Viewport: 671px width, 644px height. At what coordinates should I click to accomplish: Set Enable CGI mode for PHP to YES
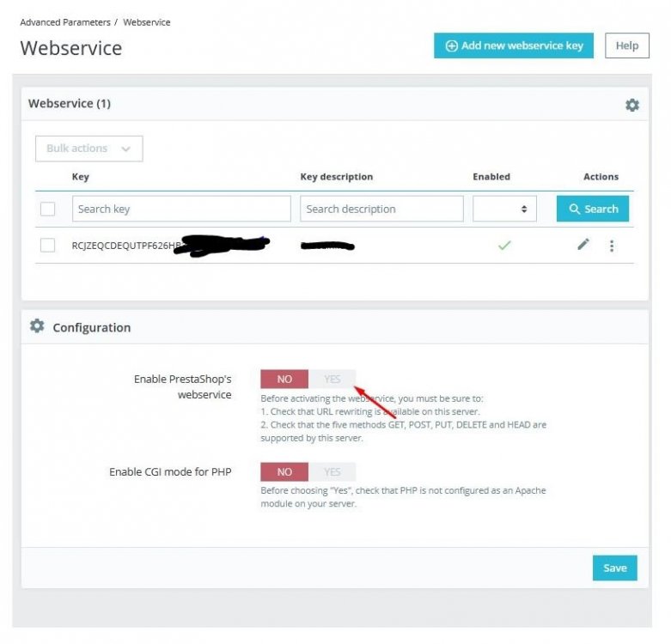click(x=332, y=471)
